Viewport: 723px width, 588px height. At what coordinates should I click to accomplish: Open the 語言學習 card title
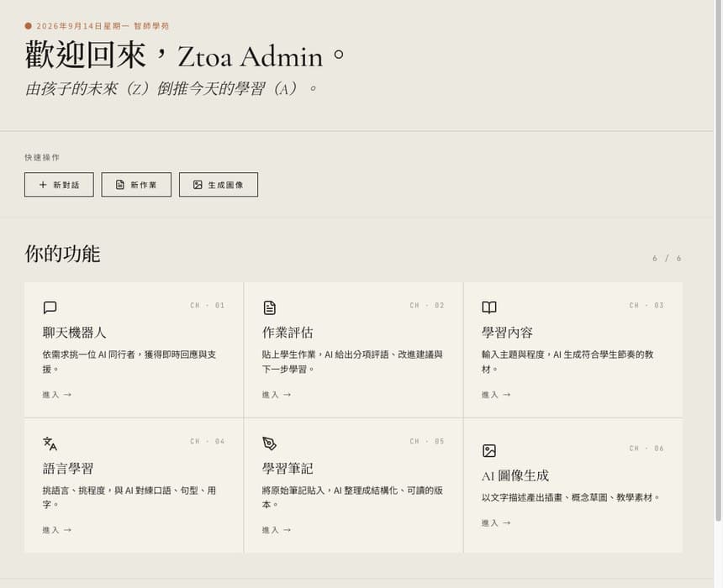[68, 469]
